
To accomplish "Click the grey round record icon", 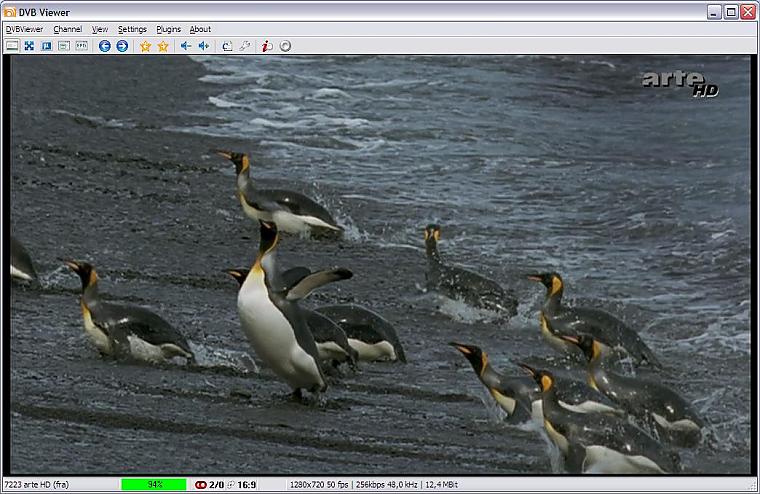I will (x=285, y=46).
